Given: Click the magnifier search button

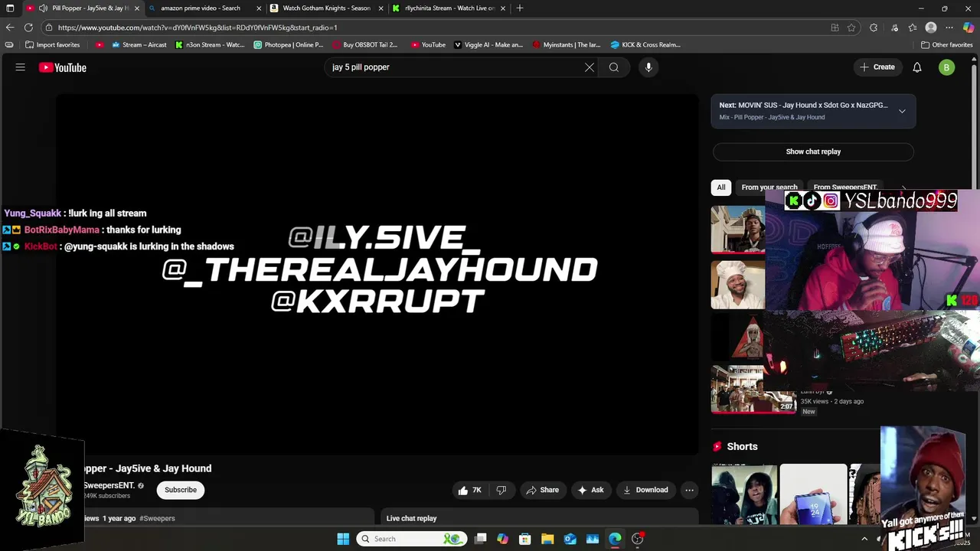Looking at the screenshot, I should pyautogui.click(x=614, y=67).
